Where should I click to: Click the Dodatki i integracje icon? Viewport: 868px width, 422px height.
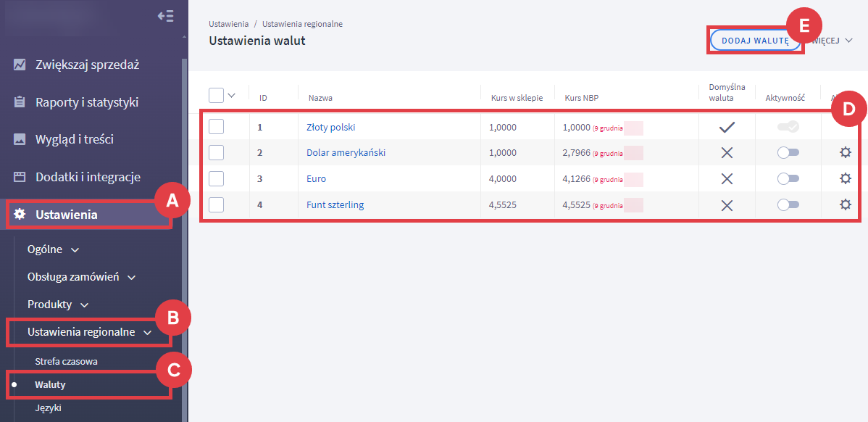pos(20,177)
